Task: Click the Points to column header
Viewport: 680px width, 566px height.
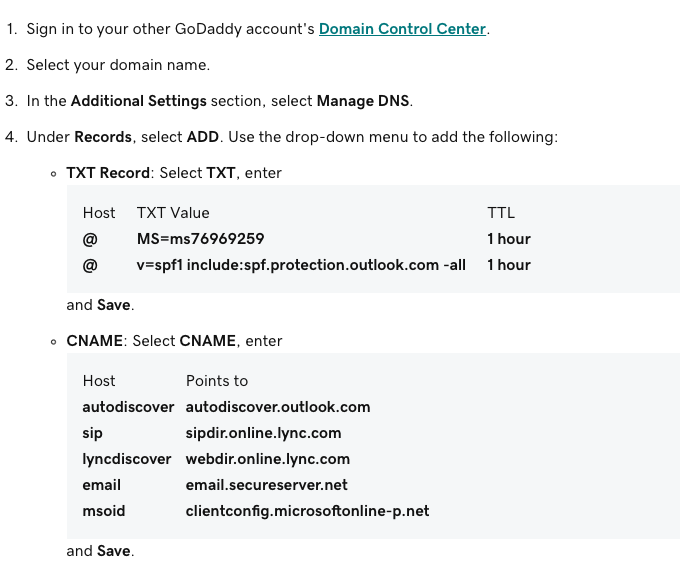Action: (x=217, y=381)
